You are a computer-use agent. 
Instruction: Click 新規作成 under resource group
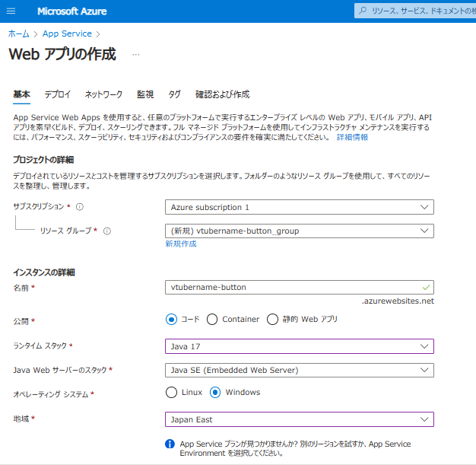(x=181, y=244)
